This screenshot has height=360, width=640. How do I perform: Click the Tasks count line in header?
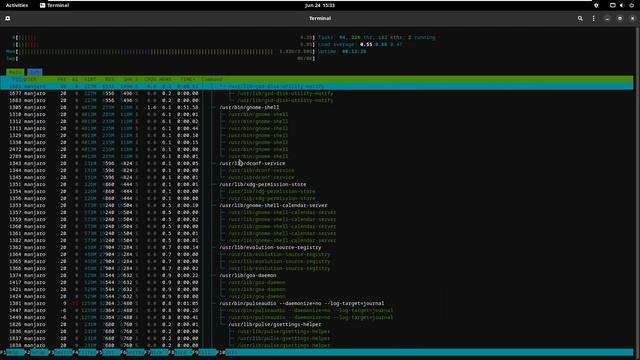pos(377,38)
